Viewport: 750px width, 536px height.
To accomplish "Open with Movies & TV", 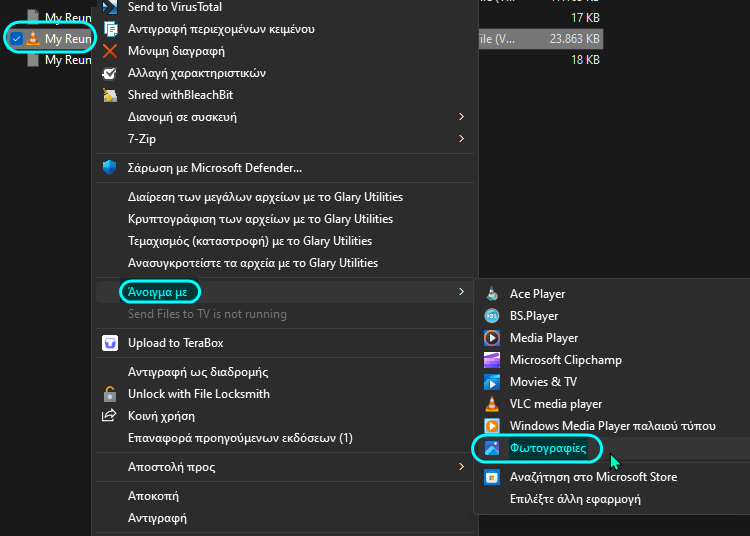I will coord(614,382).
